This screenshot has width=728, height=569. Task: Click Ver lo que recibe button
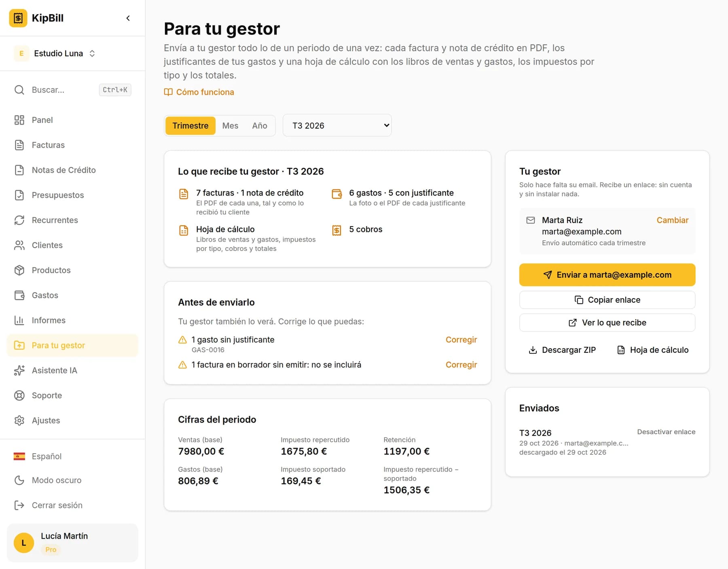coord(607,323)
